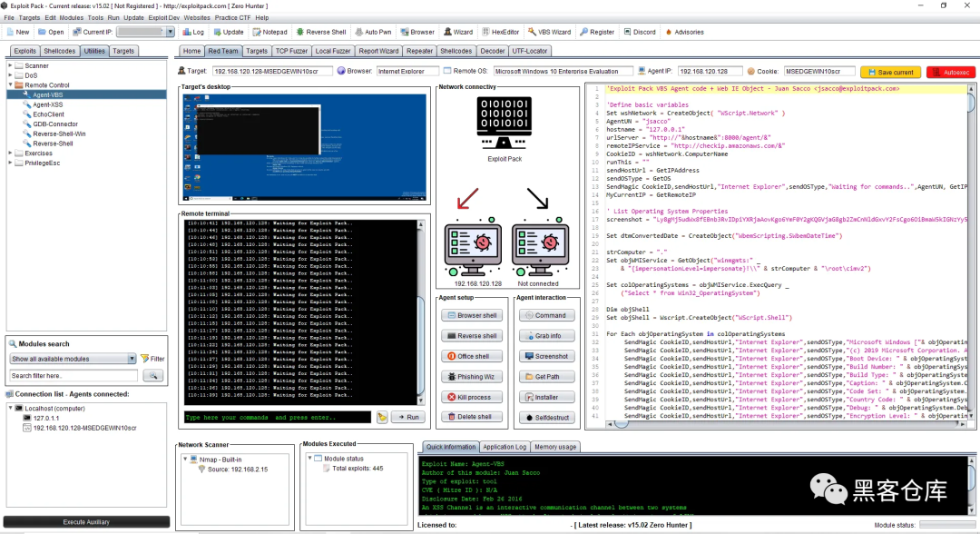Select Reverse-Shell-Win module
980x534 pixels.
coord(59,133)
